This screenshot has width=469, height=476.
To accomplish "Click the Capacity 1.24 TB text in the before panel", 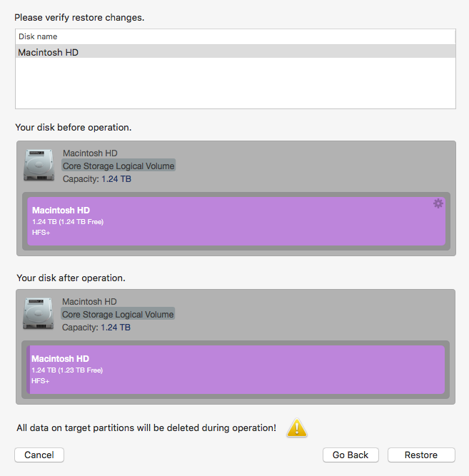I will coord(97,179).
